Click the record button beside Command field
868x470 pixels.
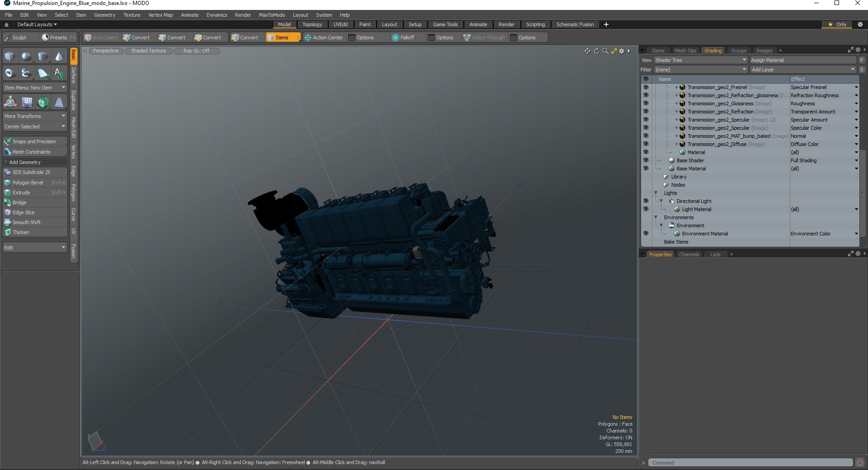(x=860, y=462)
